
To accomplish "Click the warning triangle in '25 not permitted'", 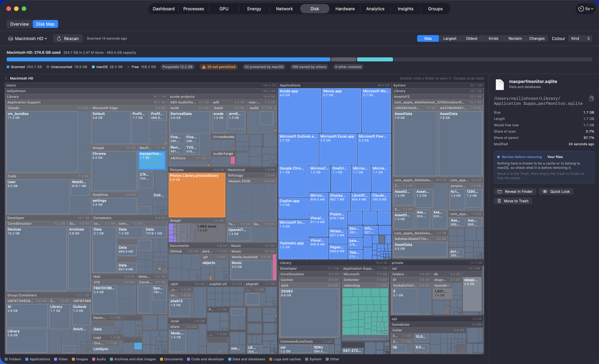I will click(x=204, y=67).
